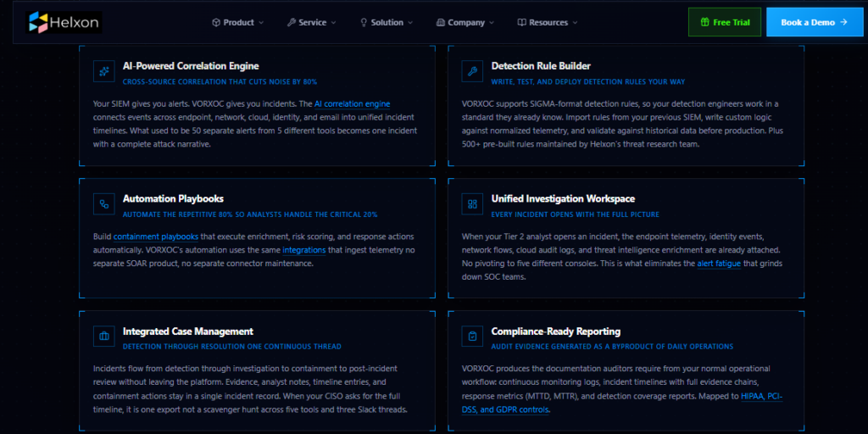Open the Product menu
The height and width of the screenshot is (434, 868).
coord(238,23)
